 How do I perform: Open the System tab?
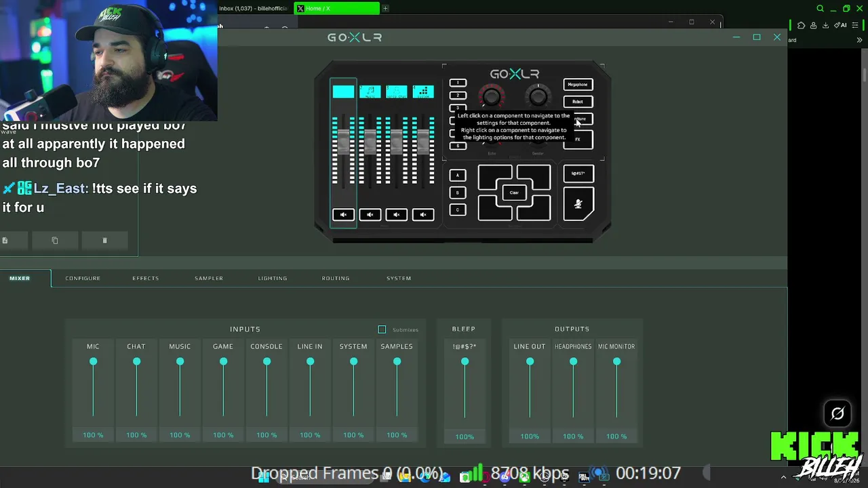pos(399,278)
